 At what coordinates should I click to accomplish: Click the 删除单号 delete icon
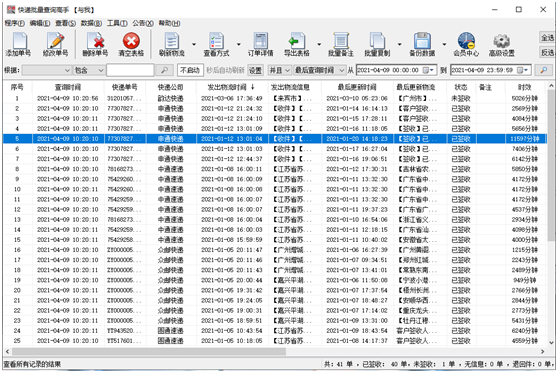pos(95,44)
